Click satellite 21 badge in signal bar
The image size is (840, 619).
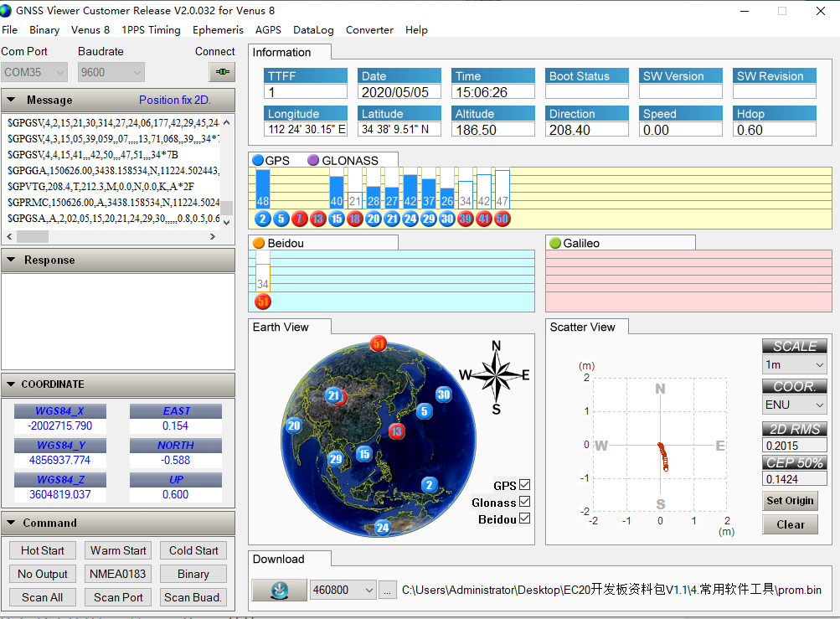click(x=392, y=219)
